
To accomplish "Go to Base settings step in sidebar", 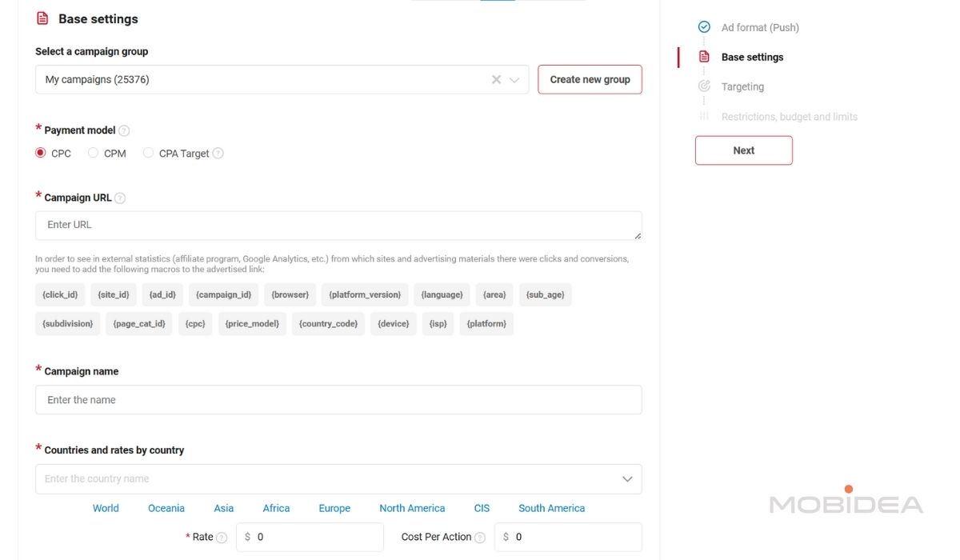I will [752, 57].
